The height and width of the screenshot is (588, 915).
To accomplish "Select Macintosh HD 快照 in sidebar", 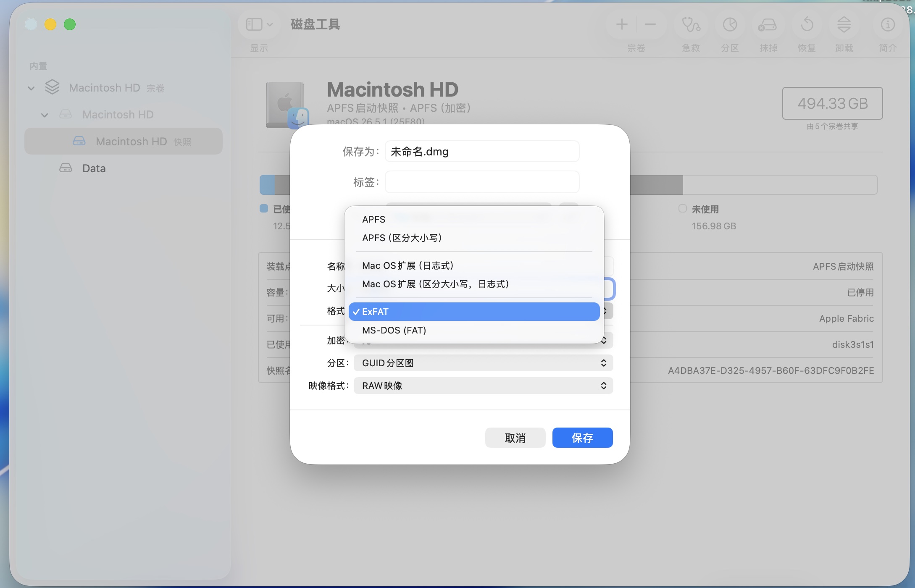I will (124, 142).
